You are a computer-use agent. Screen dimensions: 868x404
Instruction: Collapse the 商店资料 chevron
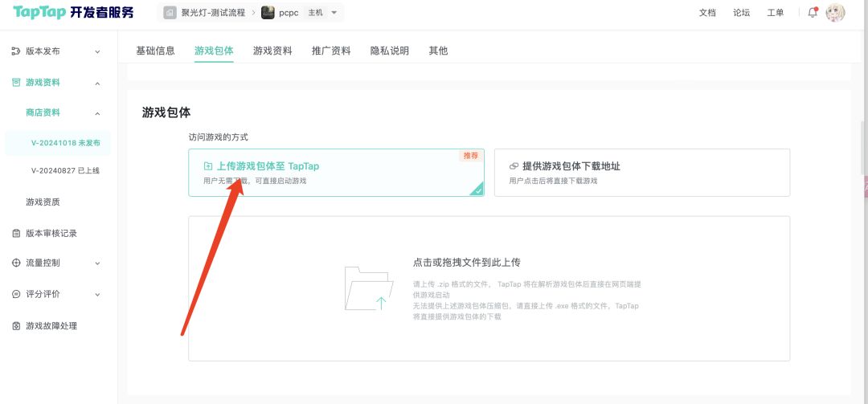coord(97,114)
